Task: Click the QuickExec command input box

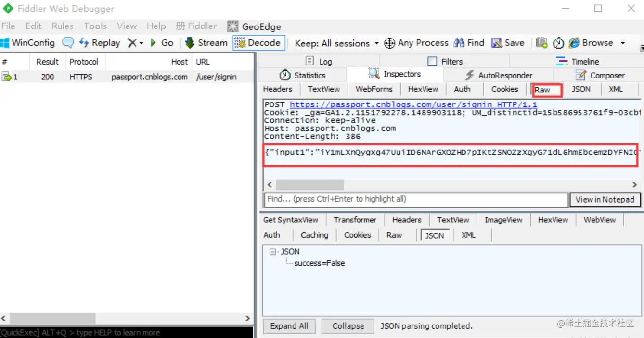Action: click(x=127, y=333)
